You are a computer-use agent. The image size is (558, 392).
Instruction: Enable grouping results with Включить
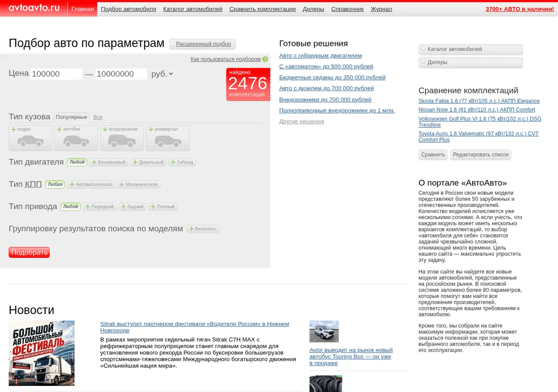pyautogui.click(x=203, y=229)
